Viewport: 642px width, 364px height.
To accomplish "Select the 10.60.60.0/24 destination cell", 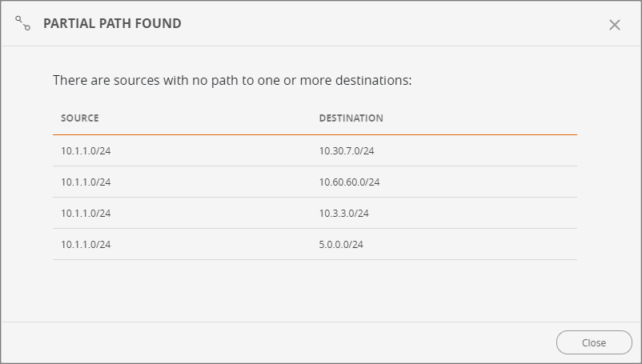I will (x=349, y=182).
